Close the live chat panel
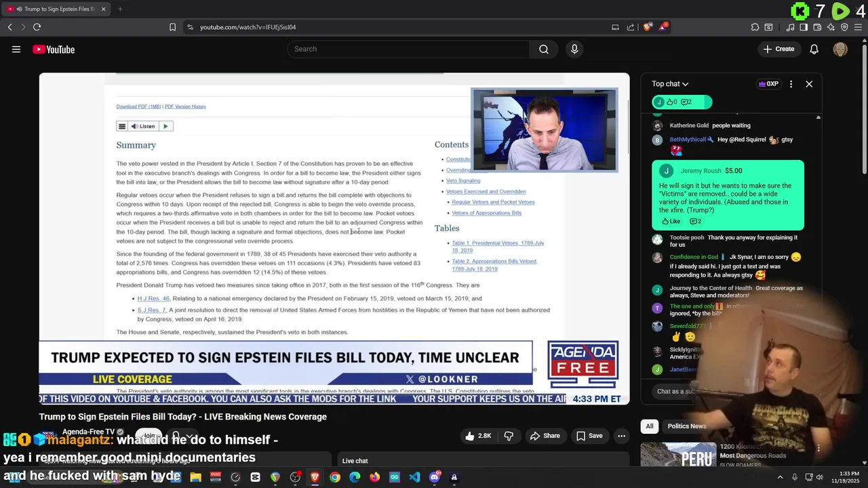The image size is (868, 488). pos(809,84)
